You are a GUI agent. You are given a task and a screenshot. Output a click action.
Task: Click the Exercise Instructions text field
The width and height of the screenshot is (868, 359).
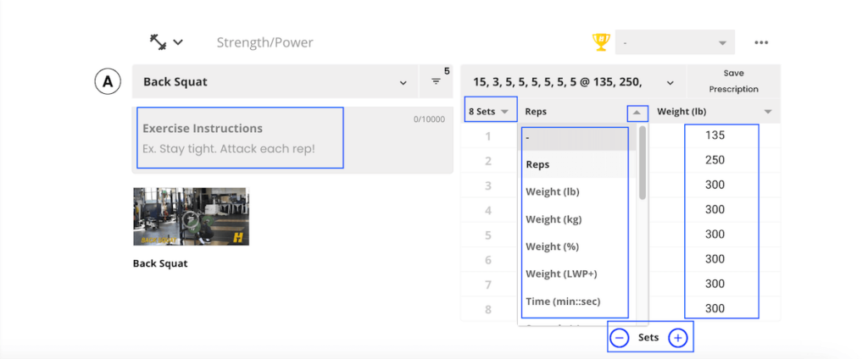[240, 138]
